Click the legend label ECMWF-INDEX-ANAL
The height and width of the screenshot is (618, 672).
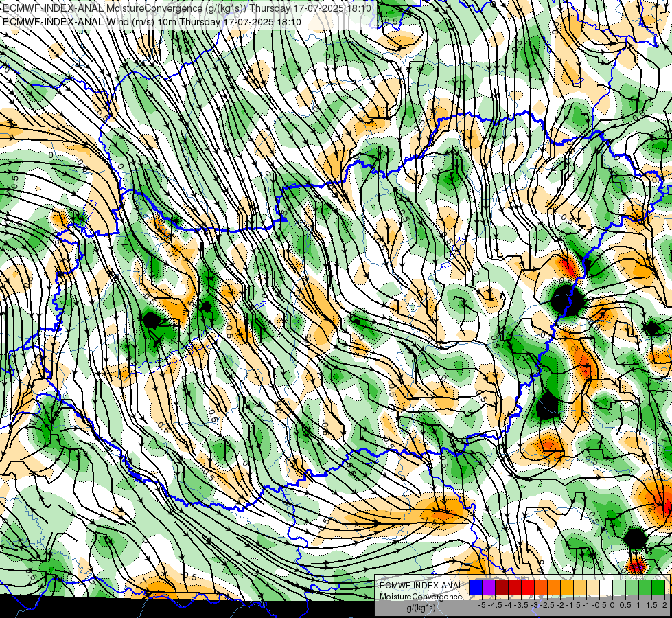421,586
